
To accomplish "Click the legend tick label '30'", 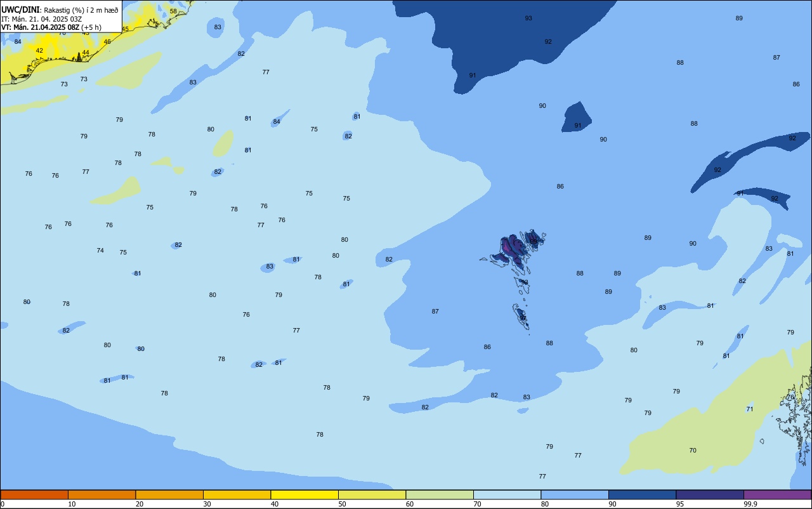I will pyautogui.click(x=207, y=504).
